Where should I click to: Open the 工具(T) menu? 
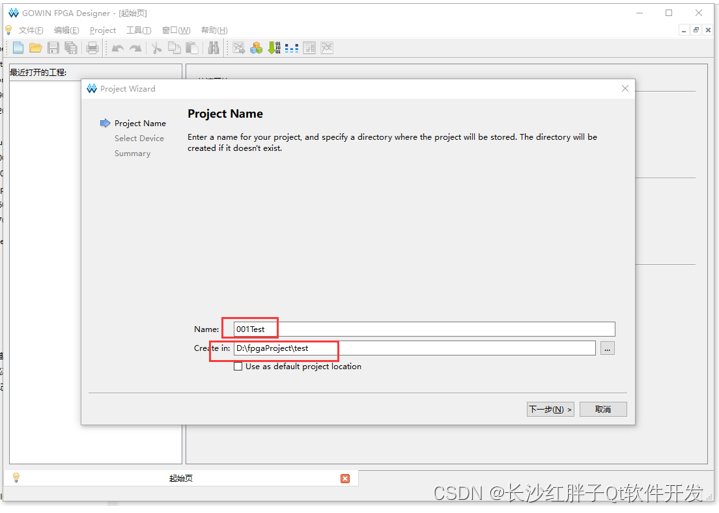[x=139, y=30]
